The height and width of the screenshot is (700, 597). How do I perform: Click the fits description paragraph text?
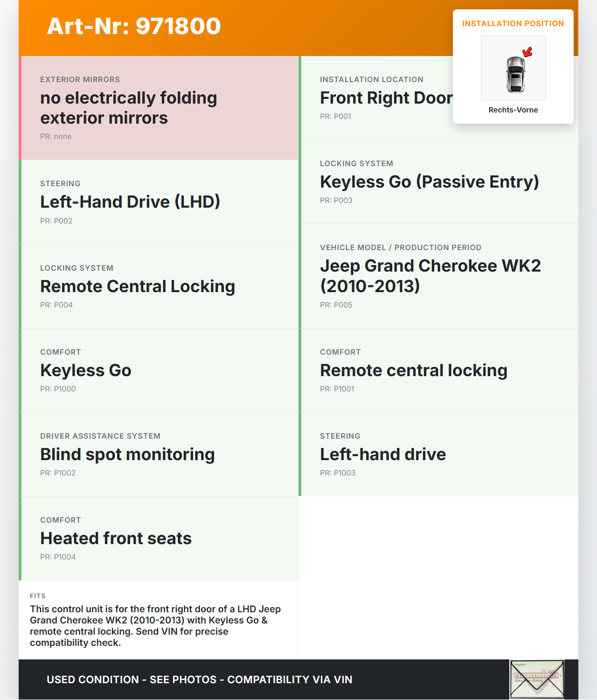pos(155,626)
